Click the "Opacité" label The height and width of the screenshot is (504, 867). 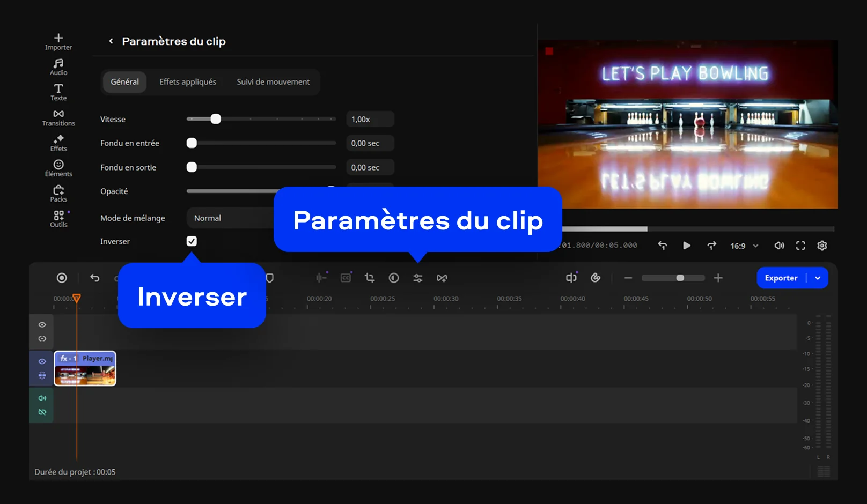pyautogui.click(x=114, y=191)
